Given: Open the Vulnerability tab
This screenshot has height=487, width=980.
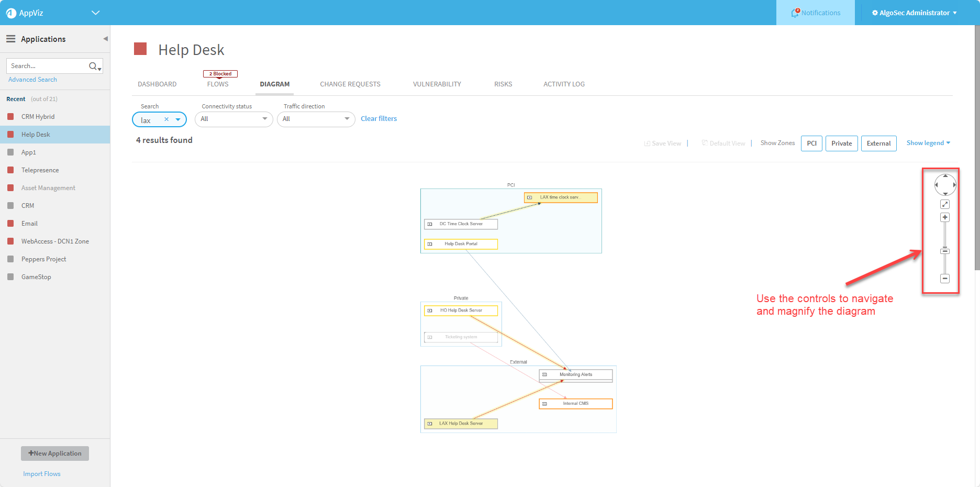Looking at the screenshot, I should [437, 84].
